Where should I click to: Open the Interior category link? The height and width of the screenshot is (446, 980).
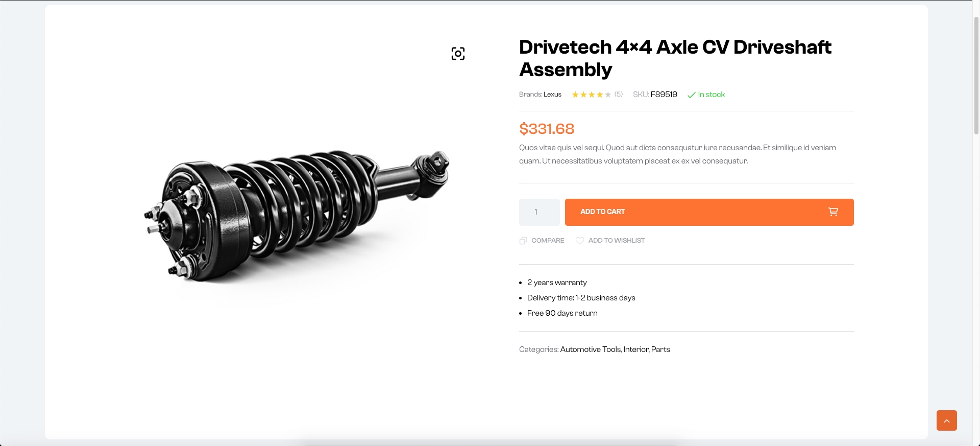click(636, 349)
